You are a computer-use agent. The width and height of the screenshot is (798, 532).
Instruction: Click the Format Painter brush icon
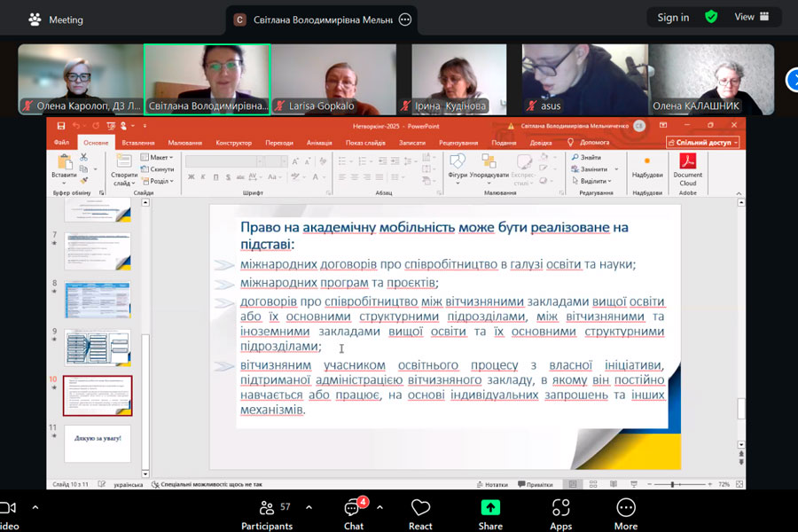pyautogui.click(x=83, y=181)
